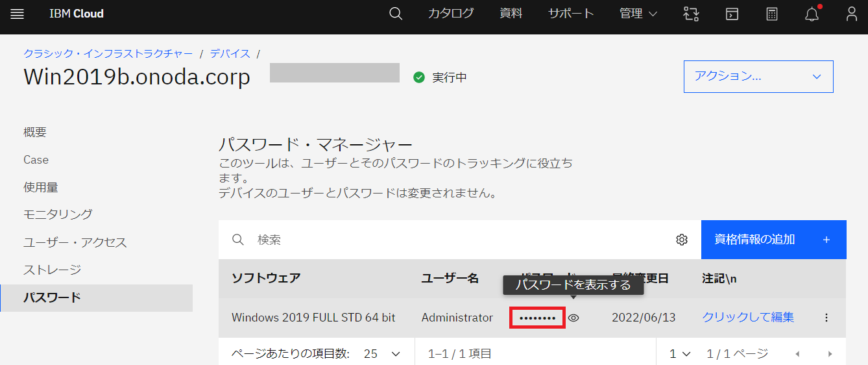Select モニタリング in the sidebar

(58, 214)
